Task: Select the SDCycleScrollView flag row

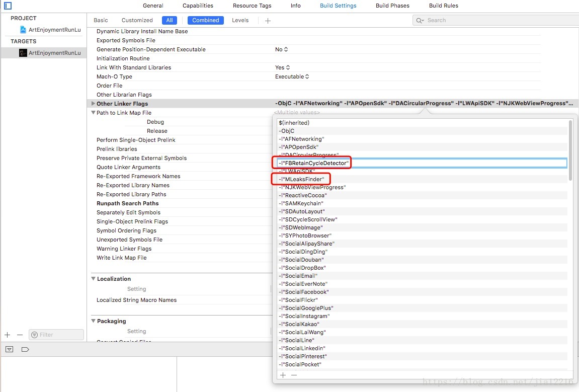Action: click(422, 219)
